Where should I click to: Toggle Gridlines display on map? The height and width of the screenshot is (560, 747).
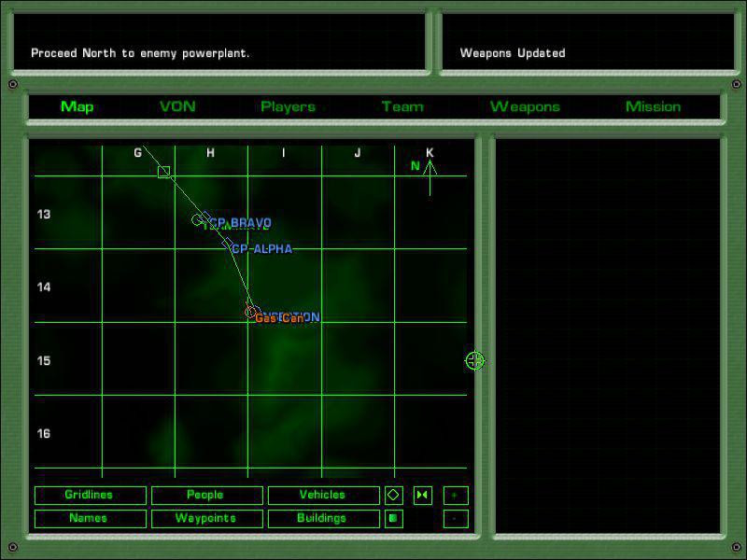pyautogui.click(x=90, y=496)
